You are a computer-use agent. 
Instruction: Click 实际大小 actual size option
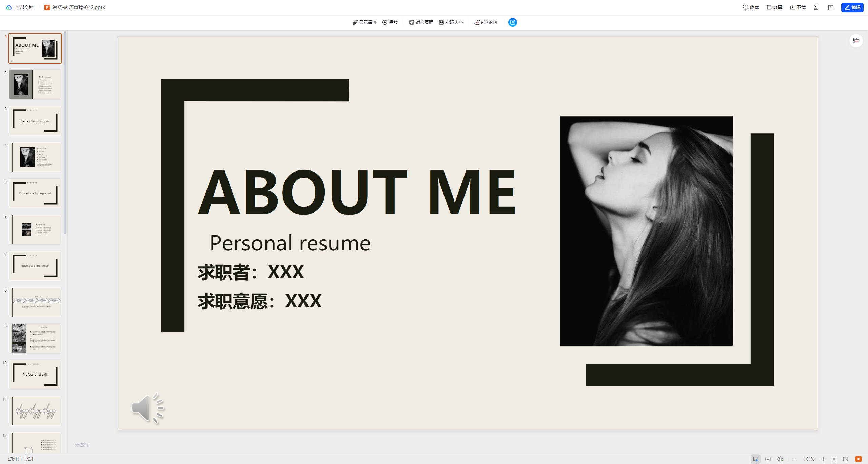click(451, 22)
